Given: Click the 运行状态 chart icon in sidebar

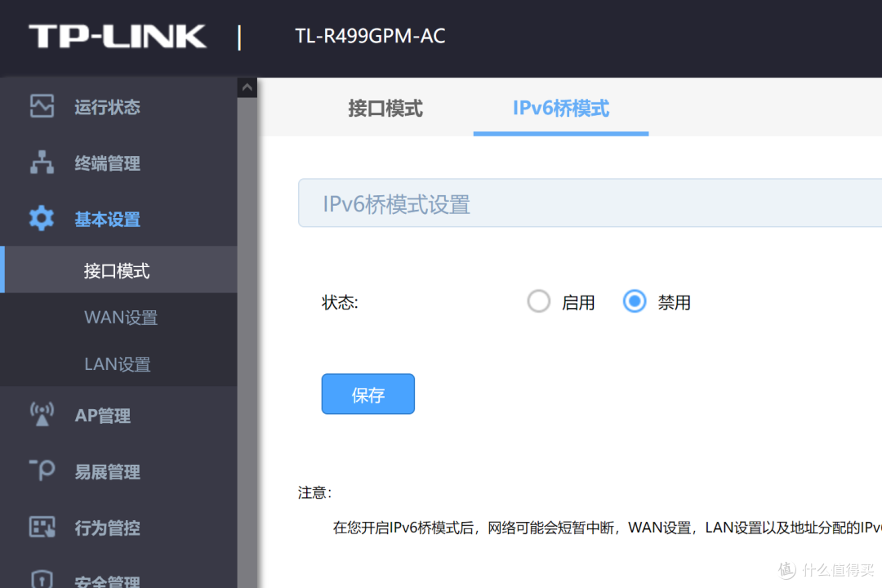Looking at the screenshot, I should [41, 106].
